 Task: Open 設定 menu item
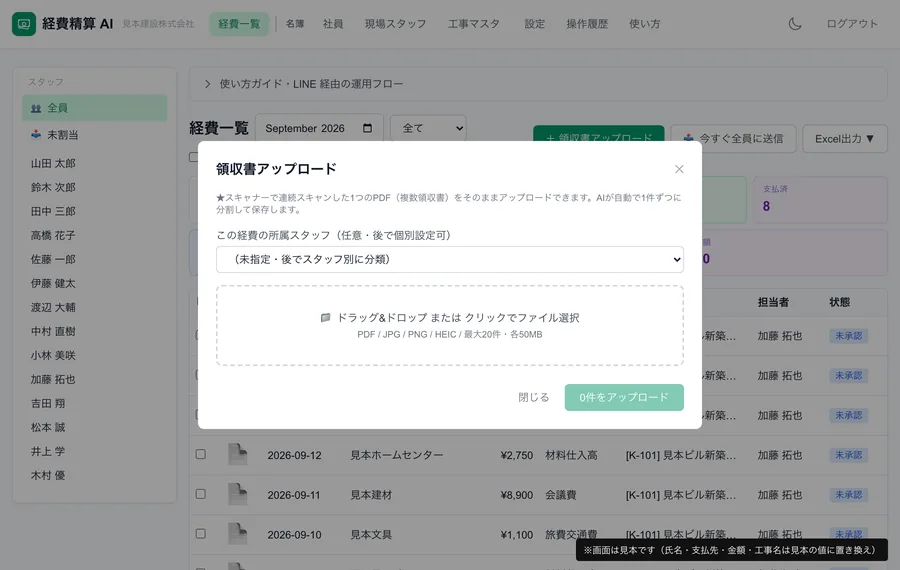[x=534, y=24]
